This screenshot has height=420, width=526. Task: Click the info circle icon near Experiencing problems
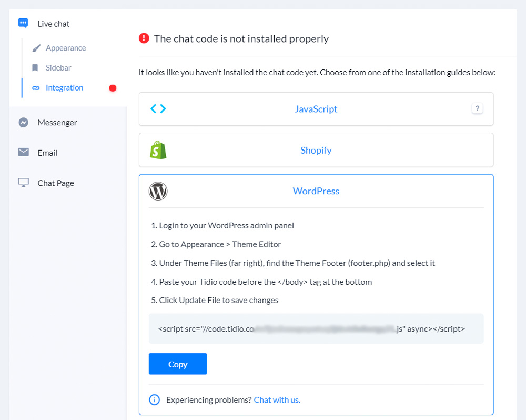pyautogui.click(x=154, y=400)
